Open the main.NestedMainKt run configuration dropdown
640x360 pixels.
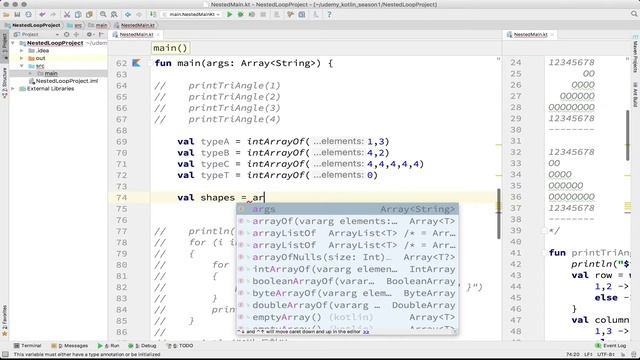(x=191, y=14)
